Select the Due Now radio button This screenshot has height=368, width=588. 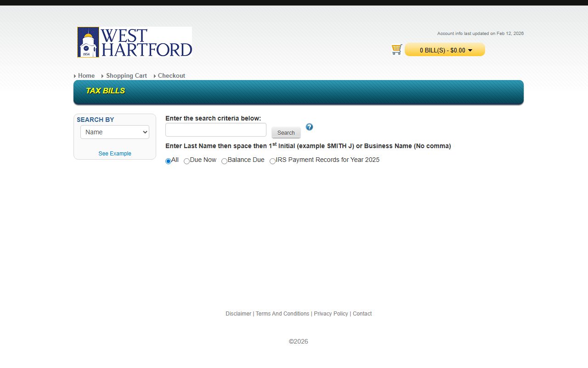pos(187,161)
